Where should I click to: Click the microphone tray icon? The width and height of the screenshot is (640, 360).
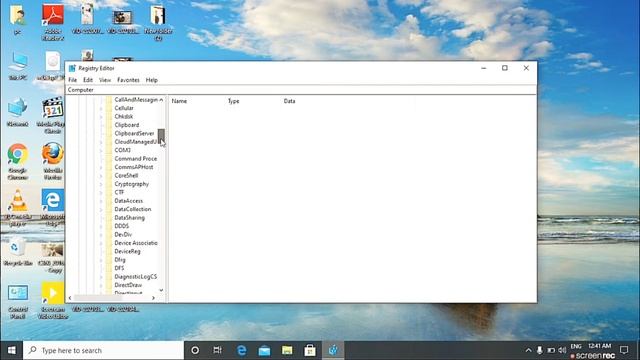coord(539,350)
